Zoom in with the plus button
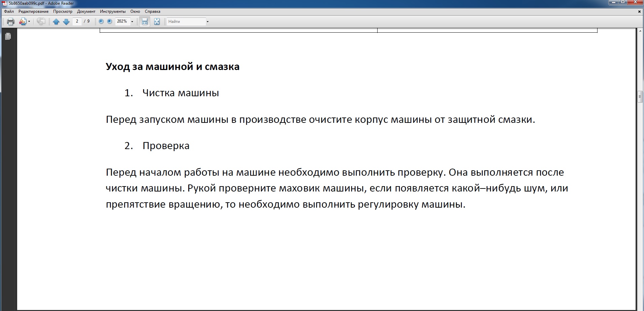The height and width of the screenshot is (311, 644). coord(109,21)
